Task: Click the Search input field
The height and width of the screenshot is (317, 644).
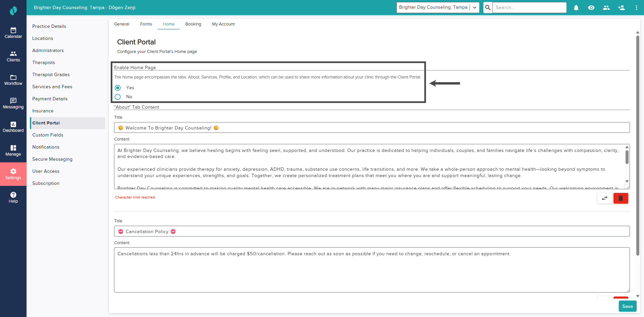Action: pyautogui.click(x=529, y=7)
